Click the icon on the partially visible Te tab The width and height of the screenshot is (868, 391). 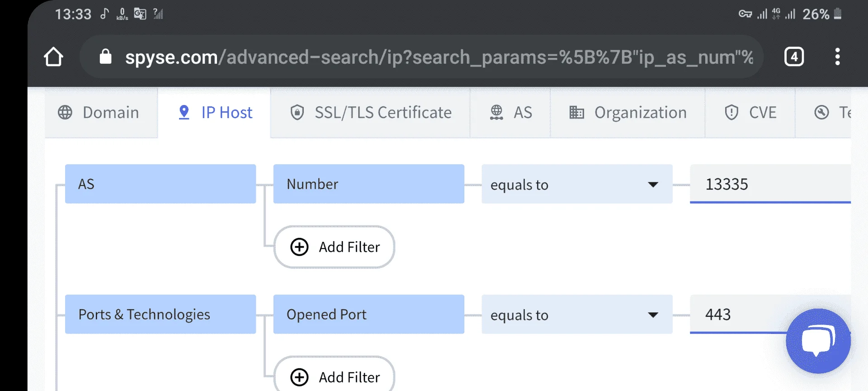(821, 113)
